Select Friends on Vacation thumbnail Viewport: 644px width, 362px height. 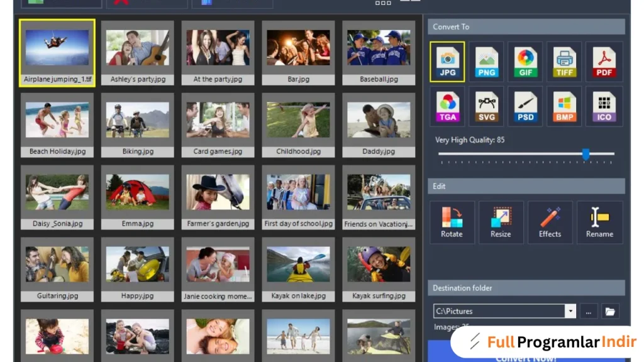click(379, 197)
